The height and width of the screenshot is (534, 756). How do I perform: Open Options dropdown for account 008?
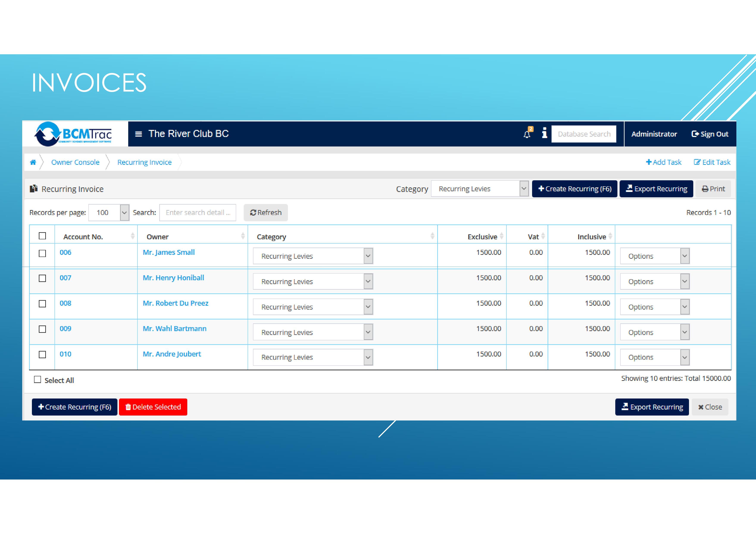point(654,307)
